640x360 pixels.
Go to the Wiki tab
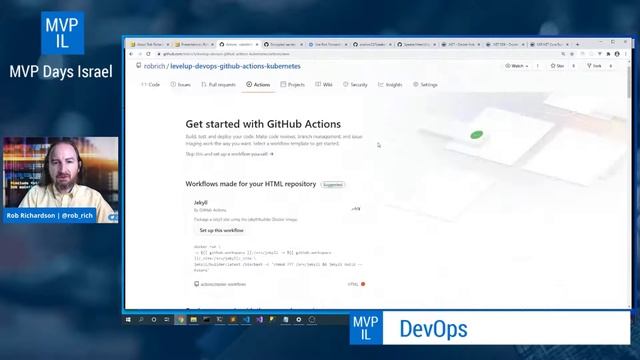point(324,84)
